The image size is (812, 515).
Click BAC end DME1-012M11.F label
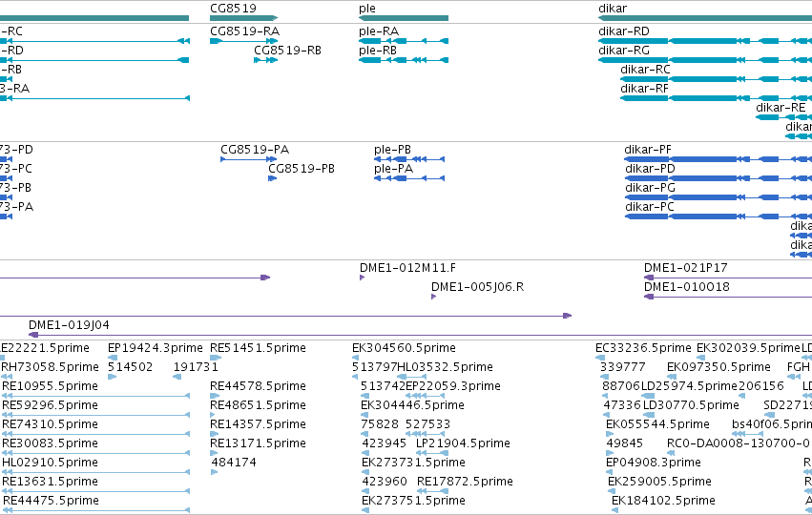coord(408,268)
